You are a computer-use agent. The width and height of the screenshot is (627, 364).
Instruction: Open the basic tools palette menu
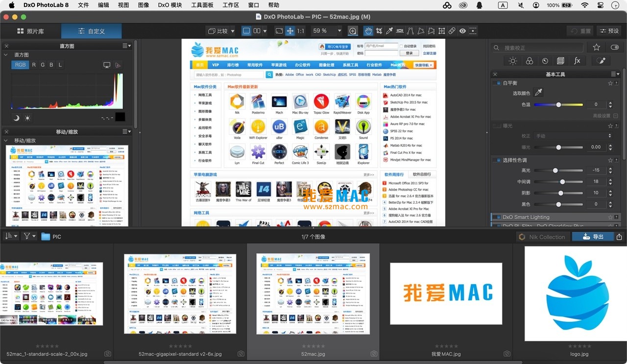click(615, 74)
